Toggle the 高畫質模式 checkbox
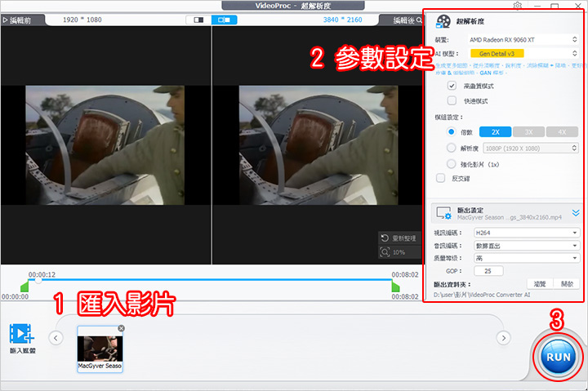 [452, 86]
